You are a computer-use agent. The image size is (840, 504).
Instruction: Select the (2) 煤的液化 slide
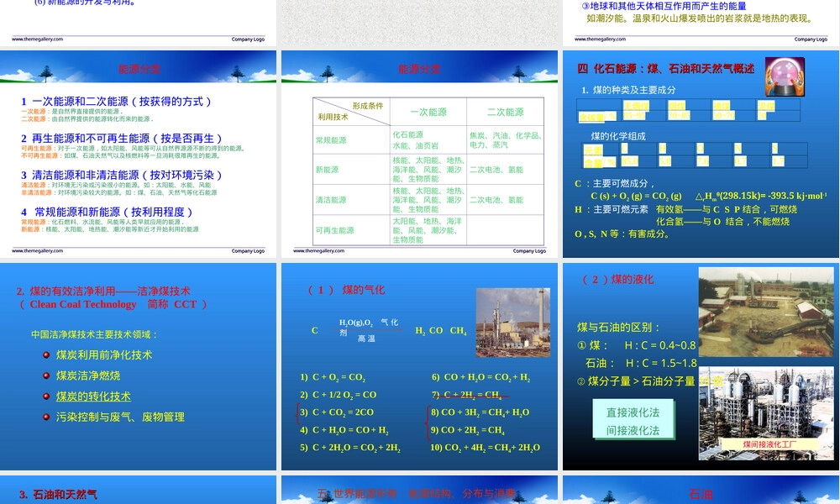coord(701,366)
